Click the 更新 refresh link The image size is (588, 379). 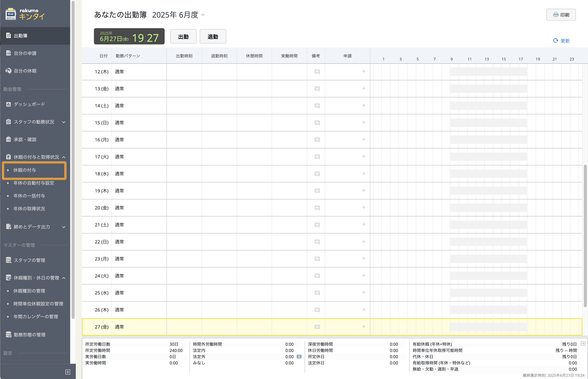pos(561,41)
